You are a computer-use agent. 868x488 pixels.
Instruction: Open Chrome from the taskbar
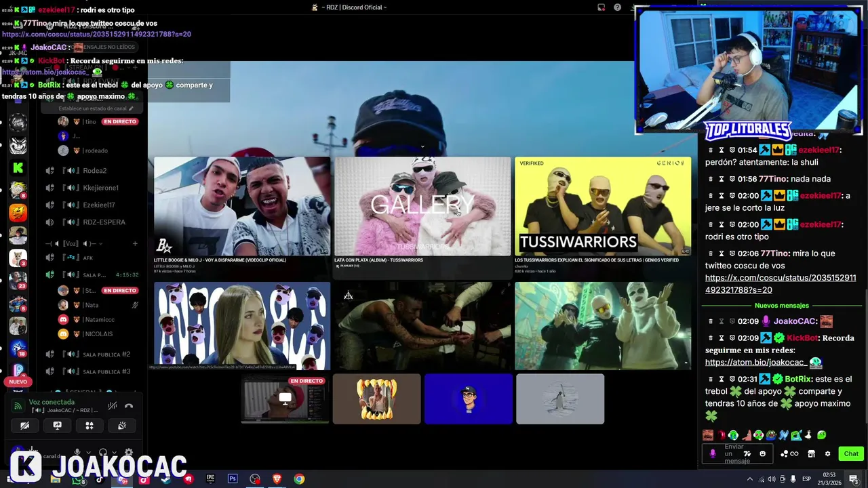[x=299, y=479]
